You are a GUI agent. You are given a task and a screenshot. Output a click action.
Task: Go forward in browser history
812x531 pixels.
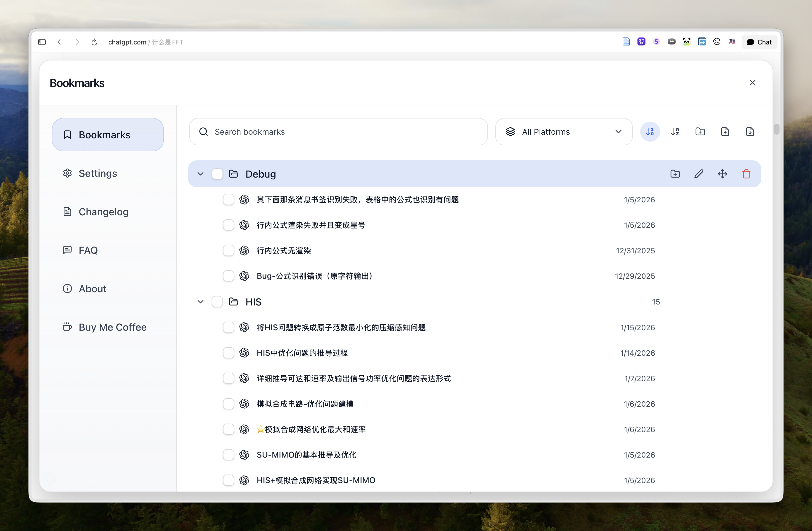[77, 42]
